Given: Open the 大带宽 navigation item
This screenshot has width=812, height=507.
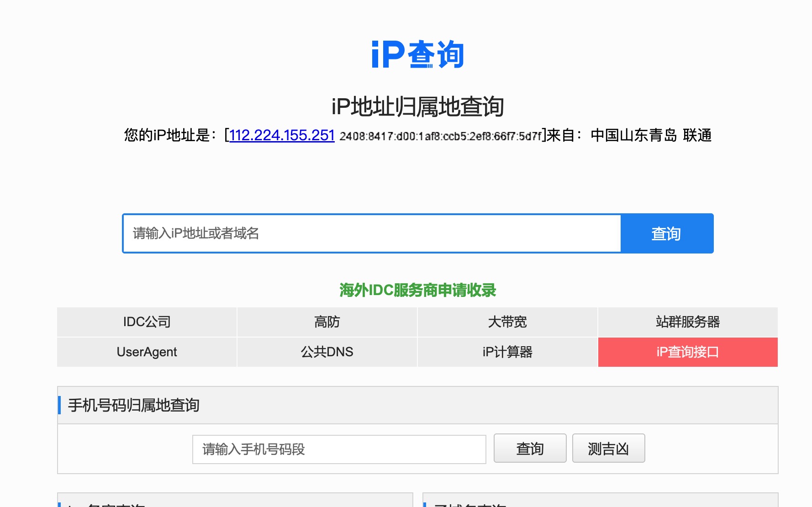Looking at the screenshot, I should click(x=507, y=322).
